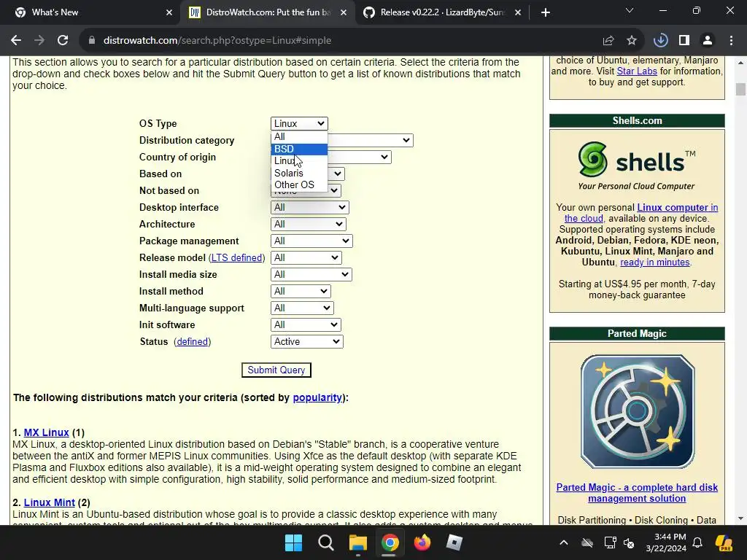Click the page vertical scrollbar thumb

(740, 89)
